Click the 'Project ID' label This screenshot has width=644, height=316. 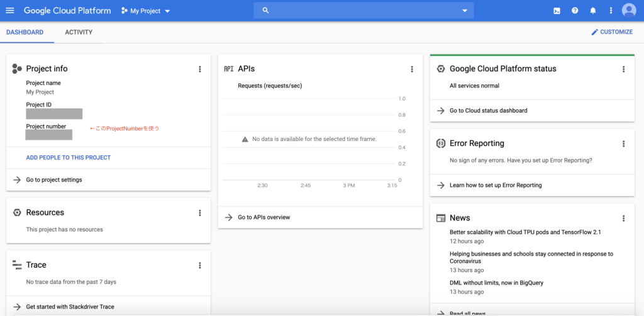[38, 104]
